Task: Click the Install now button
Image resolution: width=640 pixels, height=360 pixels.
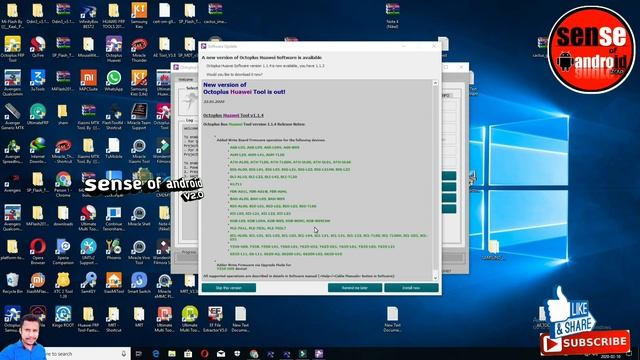Action: 411,288
